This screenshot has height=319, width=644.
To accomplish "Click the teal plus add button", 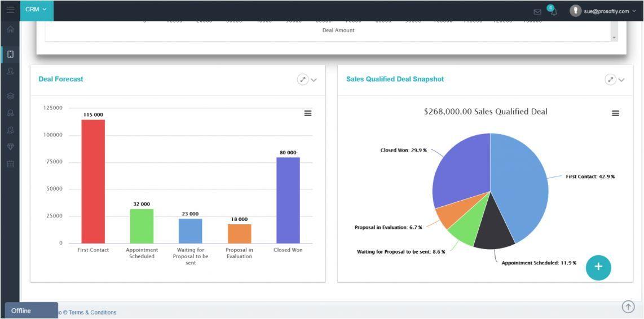I will pyautogui.click(x=598, y=267).
